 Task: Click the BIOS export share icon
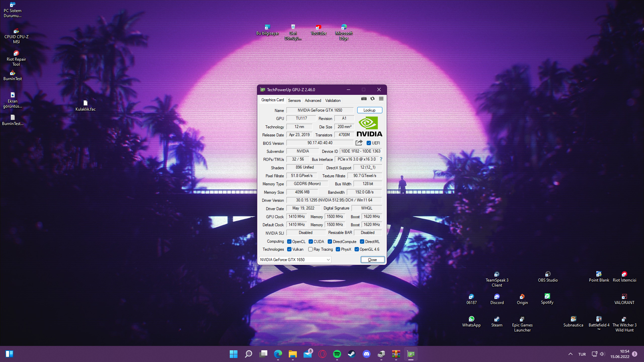click(359, 143)
